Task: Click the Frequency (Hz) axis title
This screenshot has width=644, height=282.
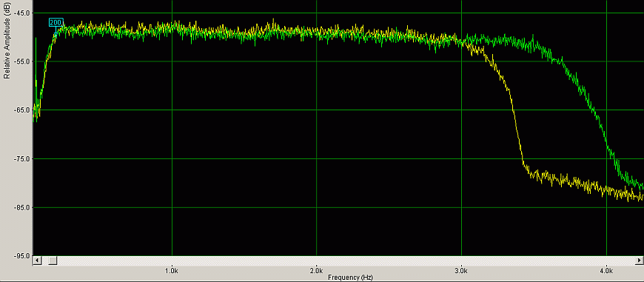Action: (350, 278)
